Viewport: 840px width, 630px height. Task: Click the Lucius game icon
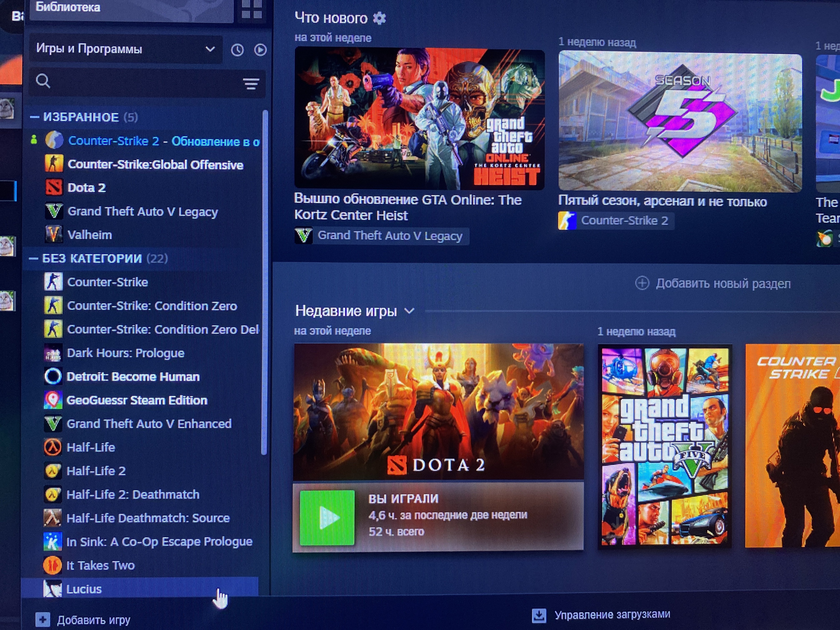click(x=52, y=589)
